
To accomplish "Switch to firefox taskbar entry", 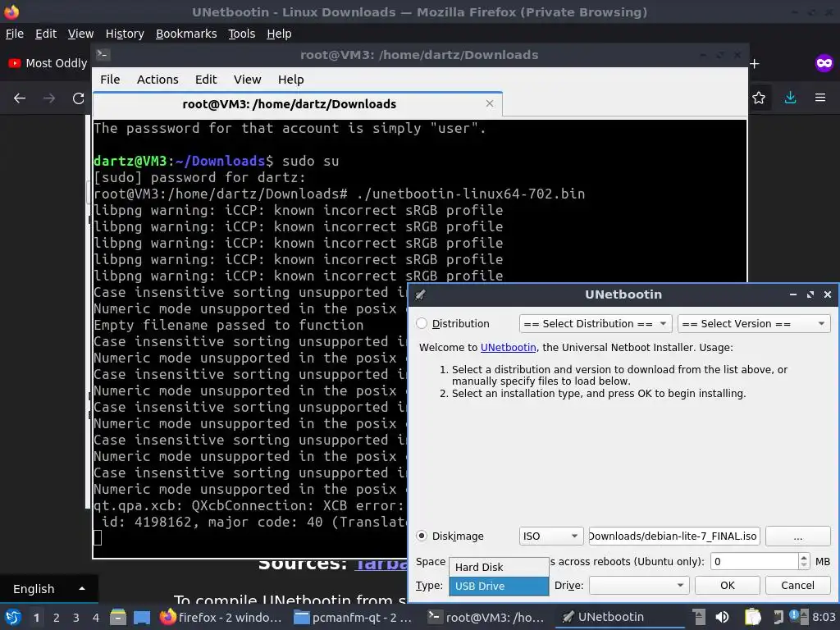I will tap(221, 618).
